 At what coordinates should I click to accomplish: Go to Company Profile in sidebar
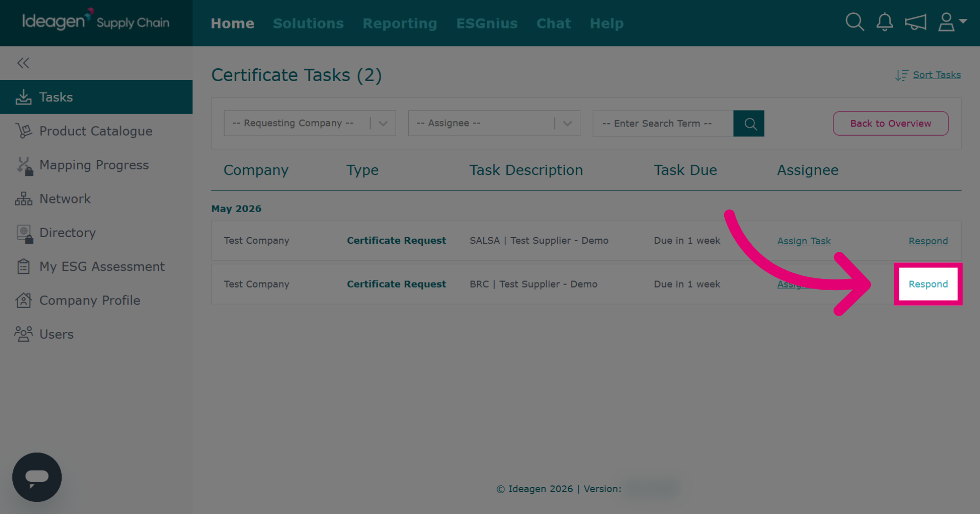96,300
